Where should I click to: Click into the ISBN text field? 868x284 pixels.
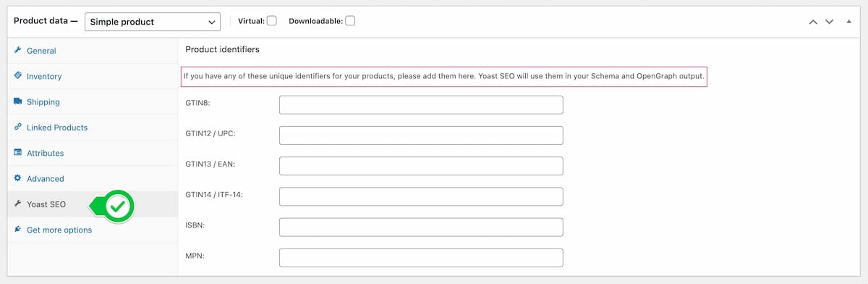click(421, 227)
